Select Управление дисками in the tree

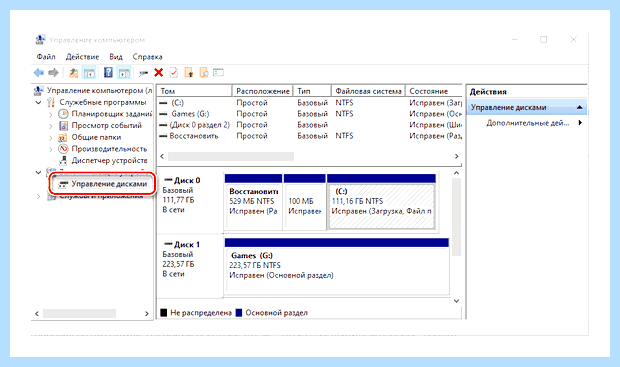pyautogui.click(x=102, y=184)
